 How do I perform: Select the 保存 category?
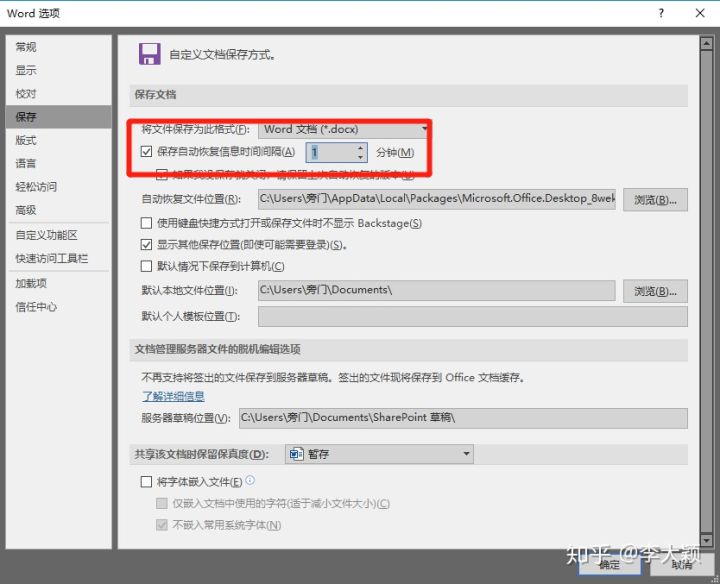click(x=59, y=117)
